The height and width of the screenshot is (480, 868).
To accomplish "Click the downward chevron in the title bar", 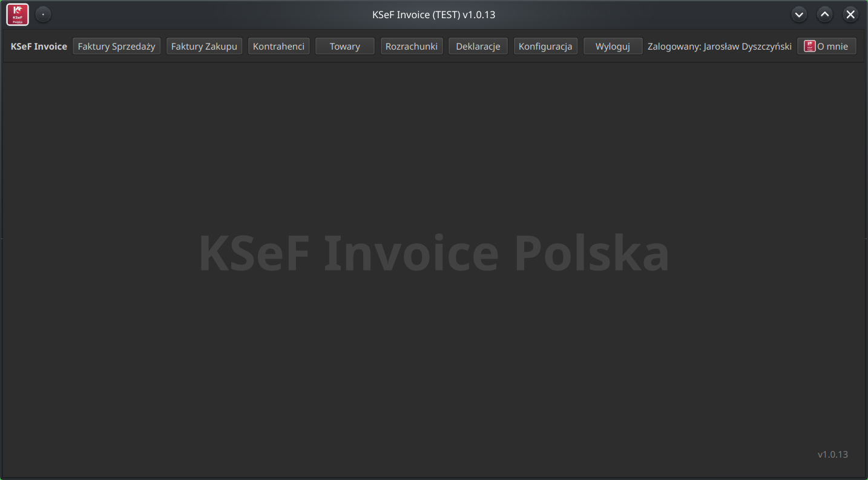I will click(799, 14).
